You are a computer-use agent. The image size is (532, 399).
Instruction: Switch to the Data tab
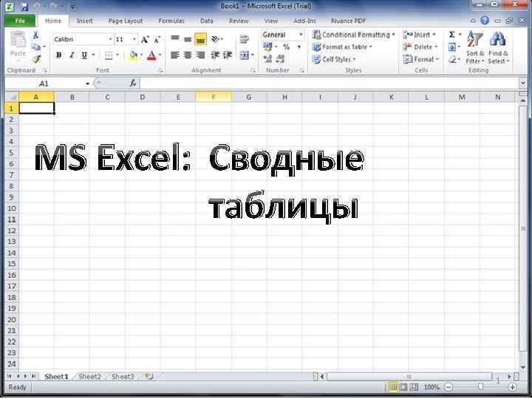pos(207,21)
